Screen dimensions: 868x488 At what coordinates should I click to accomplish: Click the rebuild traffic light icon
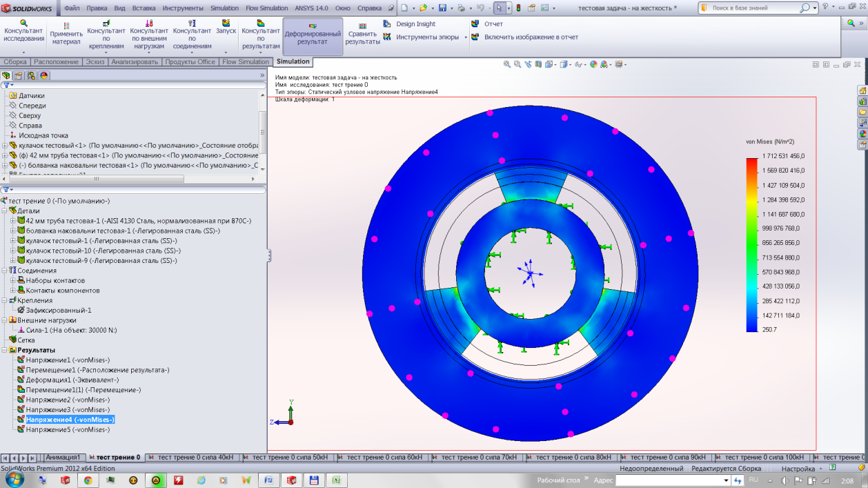(532, 8)
